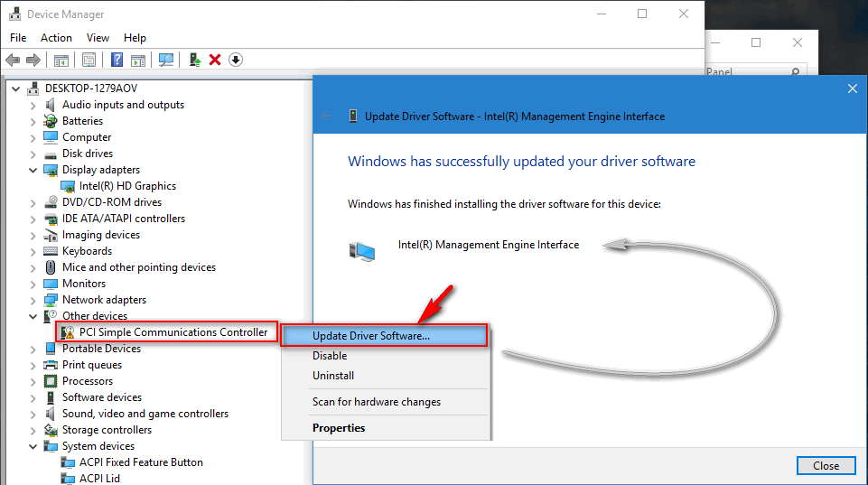Click the Close button in driver dialog
868x485 pixels.
click(826, 466)
